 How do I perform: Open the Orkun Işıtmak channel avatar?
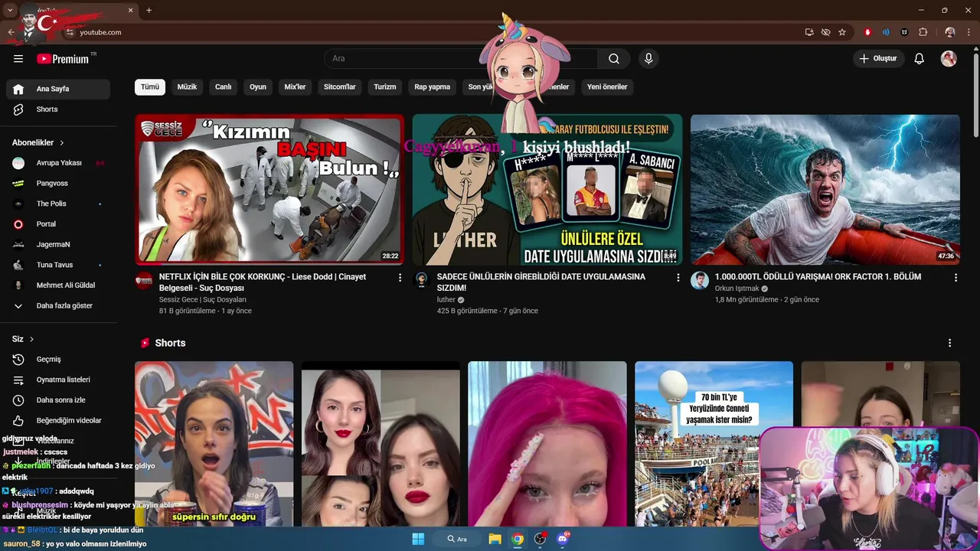coord(699,280)
